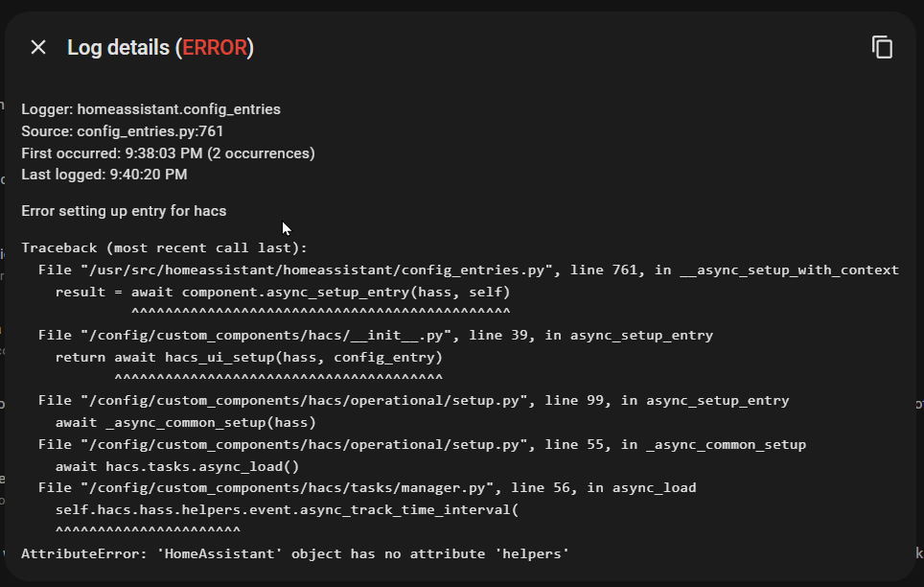Click the 'Error setting up entry for hacs' message

[x=124, y=211]
